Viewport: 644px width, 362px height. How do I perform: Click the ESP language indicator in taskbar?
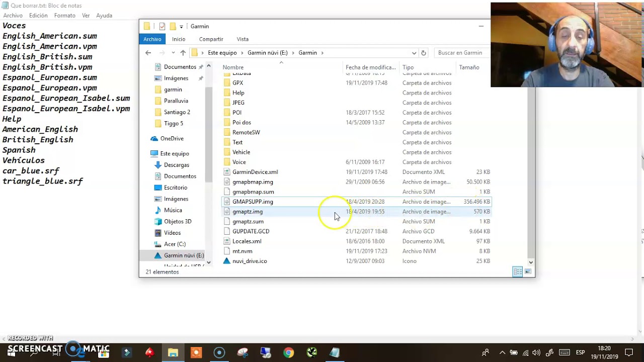[580, 352]
